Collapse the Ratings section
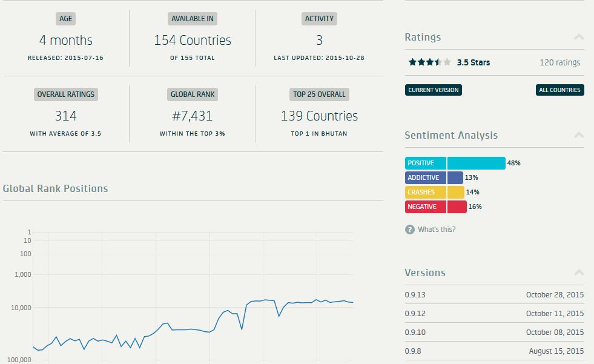 click(579, 38)
